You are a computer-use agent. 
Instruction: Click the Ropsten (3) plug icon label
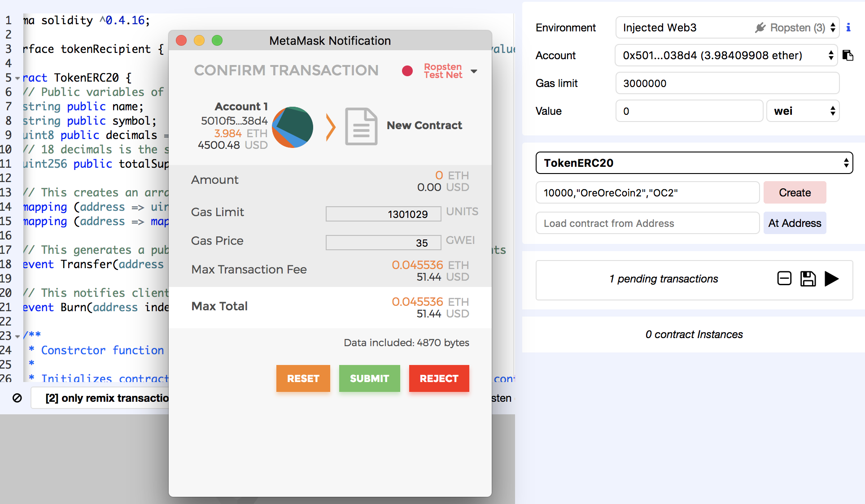[x=790, y=28]
